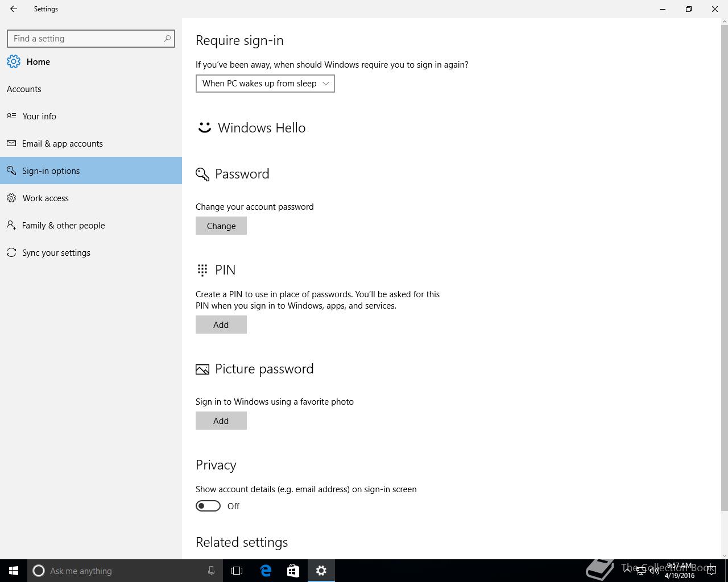Go back with the Settings back arrow

pos(14,9)
